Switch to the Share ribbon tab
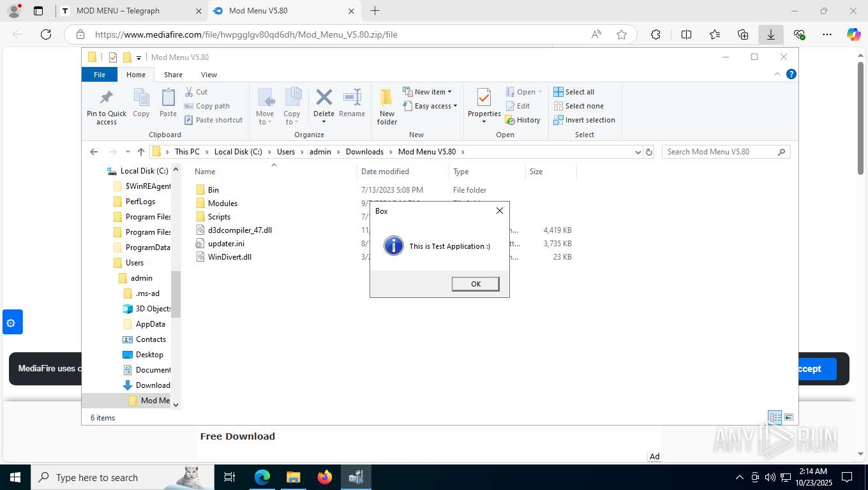Screen dimensions: 868x490 (x=173, y=75)
